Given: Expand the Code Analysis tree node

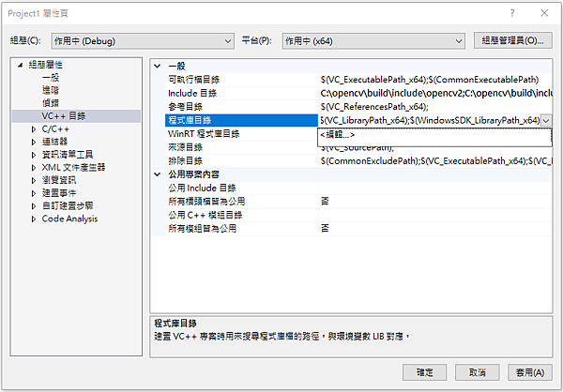Looking at the screenshot, I should pyautogui.click(x=34, y=219).
